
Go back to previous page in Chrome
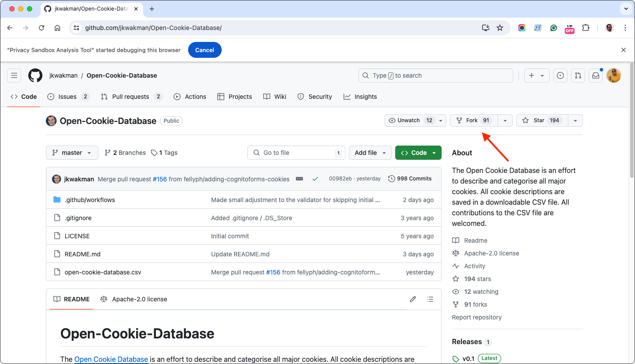point(10,28)
